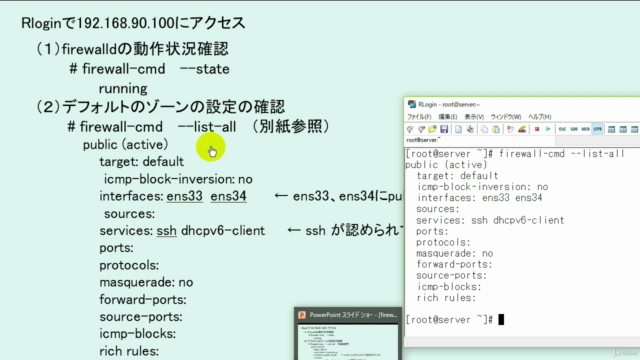This screenshot has height=360, width=640.
Task: Click the RLogin app icon in title bar
Action: pyautogui.click(x=412, y=104)
